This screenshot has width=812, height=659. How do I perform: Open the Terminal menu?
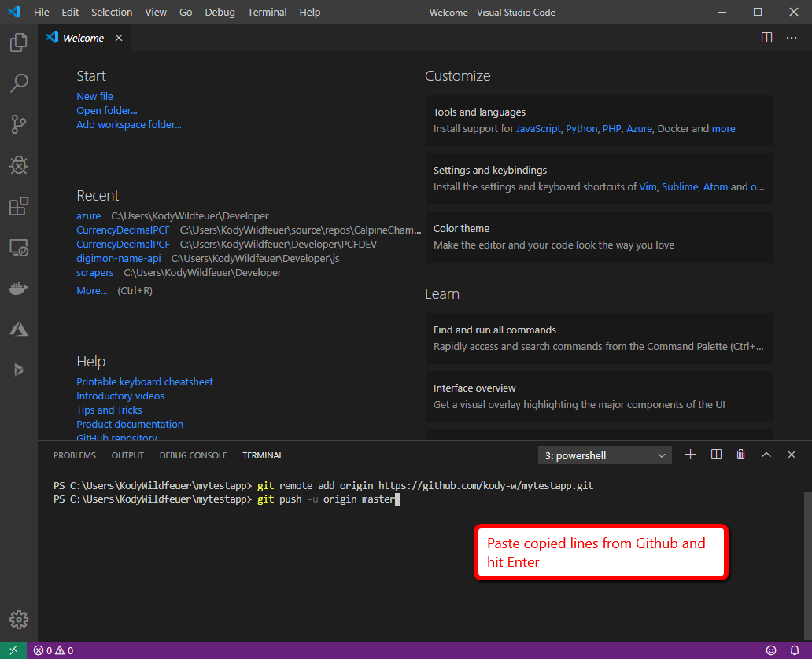[267, 12]
